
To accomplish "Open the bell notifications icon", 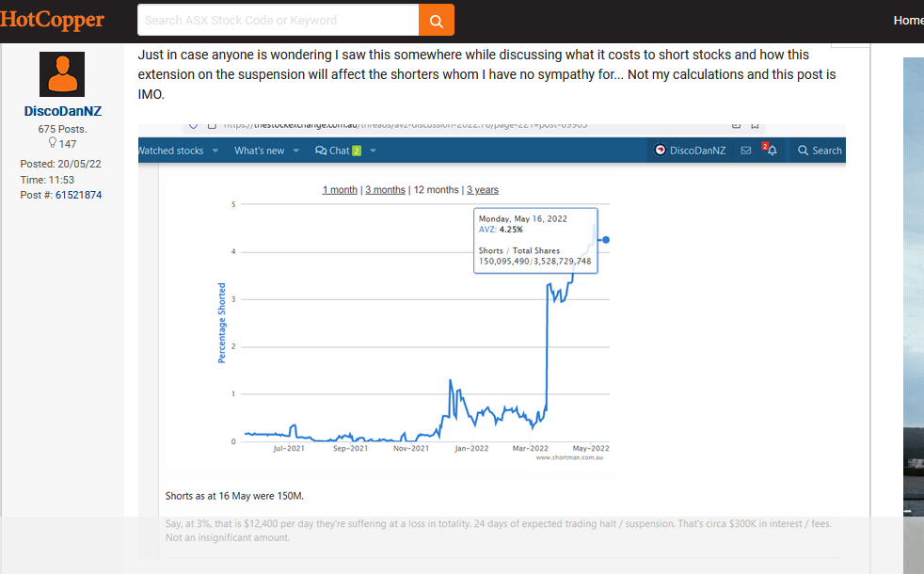I will coord(771,151).
